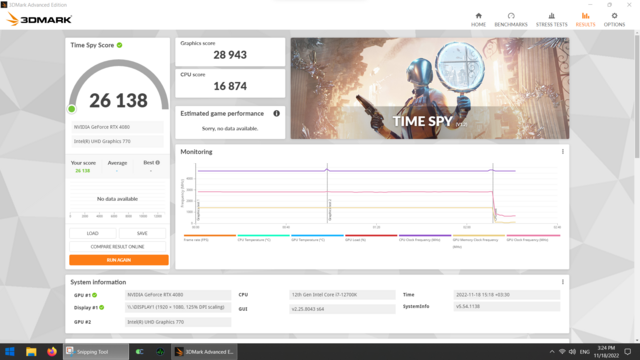Open Wi-Fi network tray icon
The height and width of the screenshot is (360, 640).
[562, 351]
